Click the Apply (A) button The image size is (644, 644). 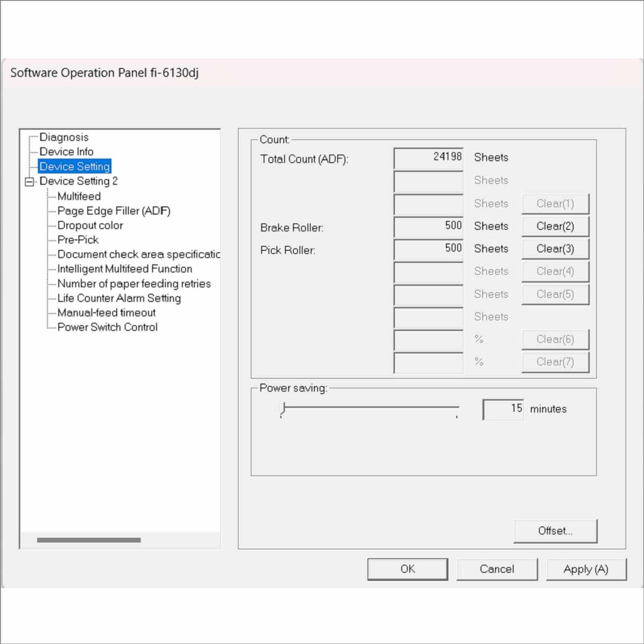586,569
